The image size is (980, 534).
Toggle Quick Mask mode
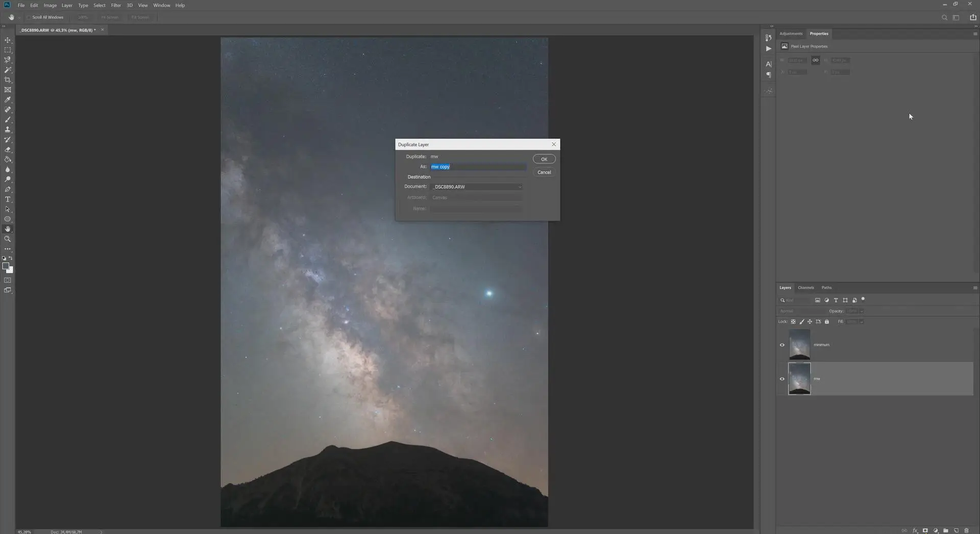[x=8, y=280]
